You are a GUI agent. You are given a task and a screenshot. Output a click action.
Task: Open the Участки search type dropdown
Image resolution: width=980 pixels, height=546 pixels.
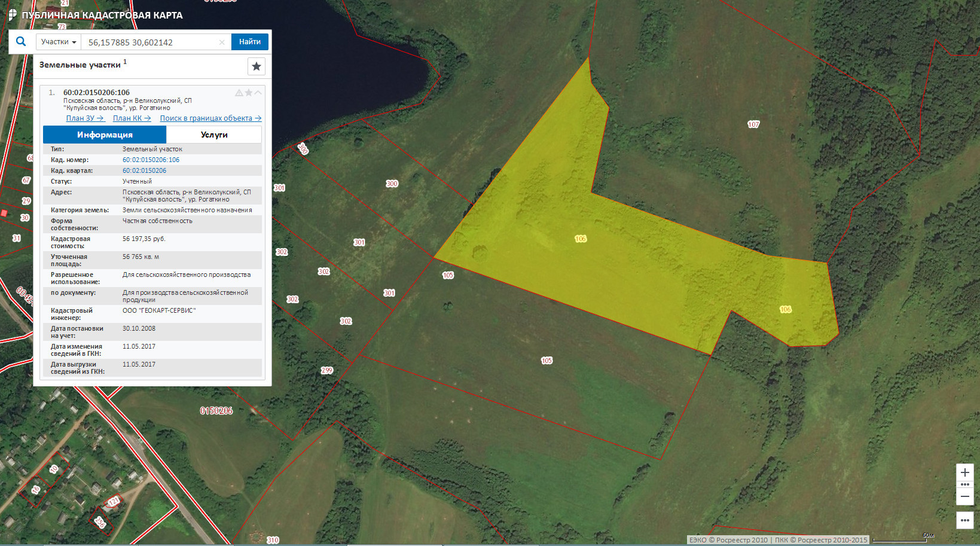click(x=59, y=42)
